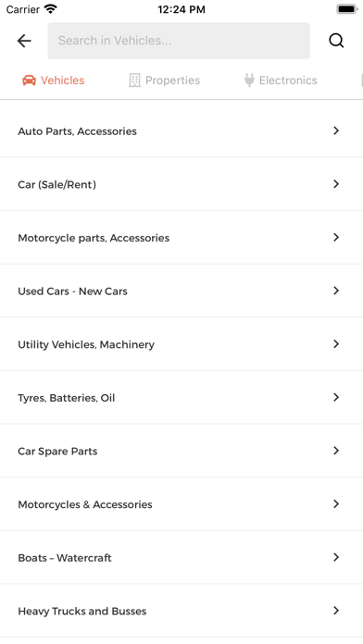Viewport: 363px width, 644px height.
Task: Open Boats – Watercraft category
Action: pyautogui.click(x=181, y=558)
